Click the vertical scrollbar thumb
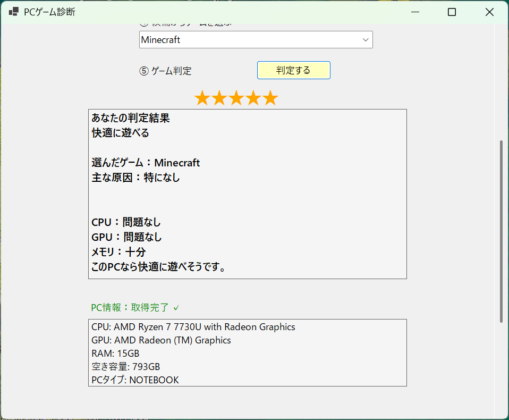The width and height of the screenshot is (509, 420). pos(501,231)
